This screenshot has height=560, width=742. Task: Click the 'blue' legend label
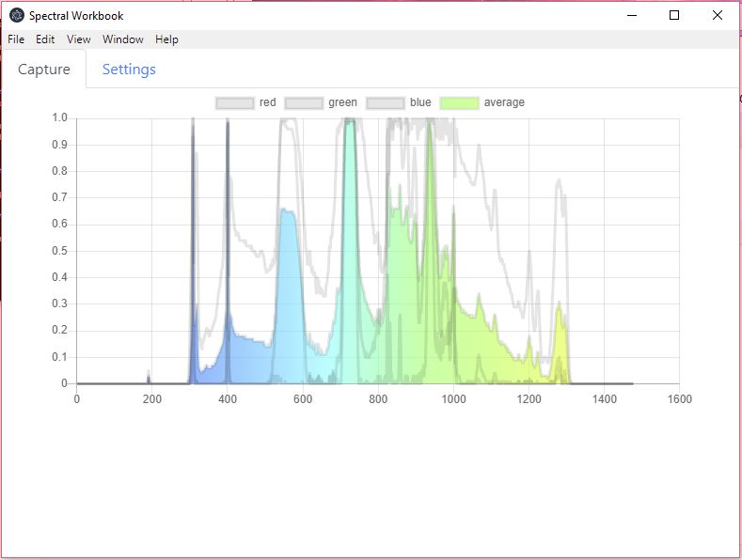[x=420, y=102]
